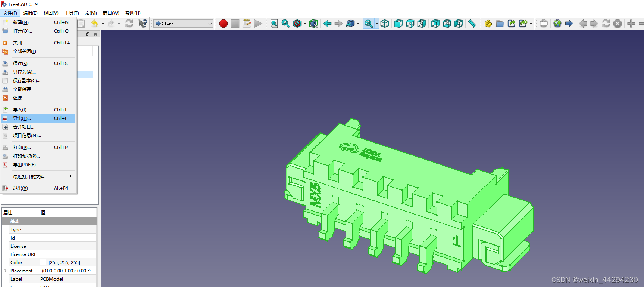Click the draw style icon
The width and height of the screenshot is (644, 287).
click(297, 24)
